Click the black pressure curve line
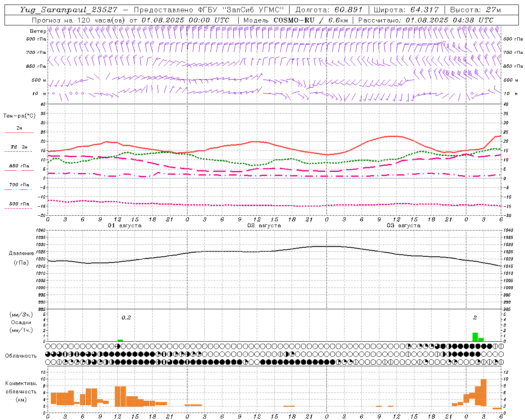Screen dimensions: 525x420 click(274, 251)
